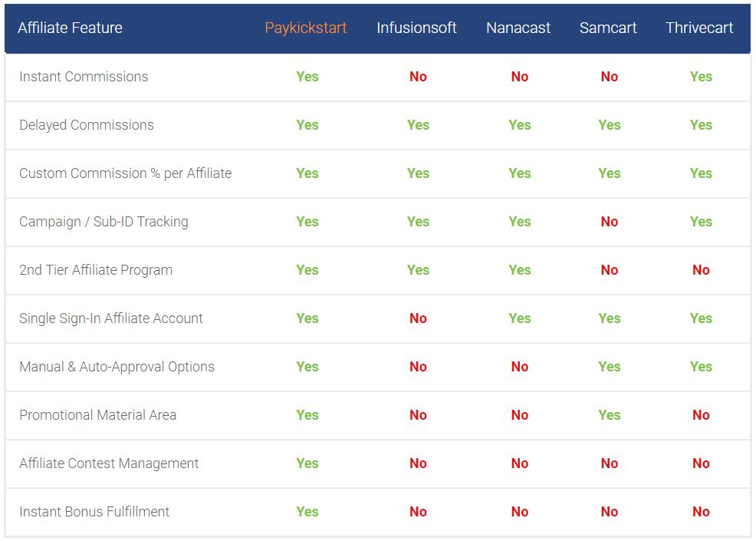Select Single Sign-In Affiliate Account label
Viewport: 756px width, 541px height.
pyautogui.click(x=111, y=318)
